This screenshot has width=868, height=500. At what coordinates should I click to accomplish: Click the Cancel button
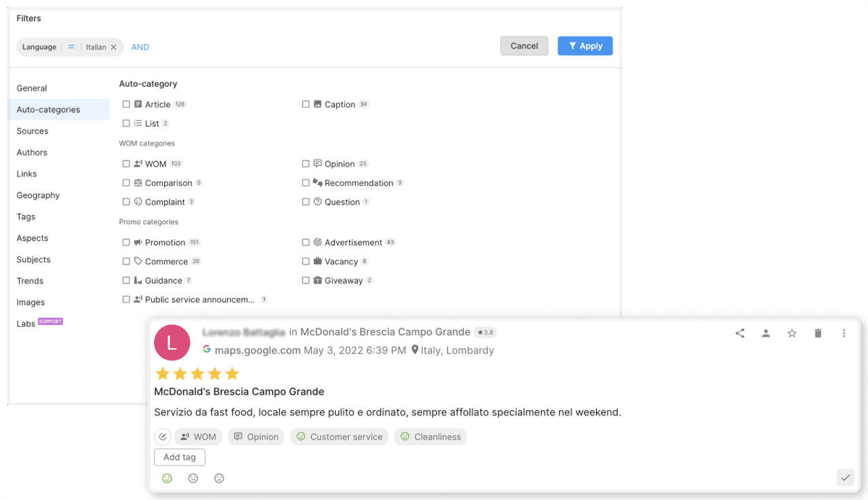tap(524, 46)
